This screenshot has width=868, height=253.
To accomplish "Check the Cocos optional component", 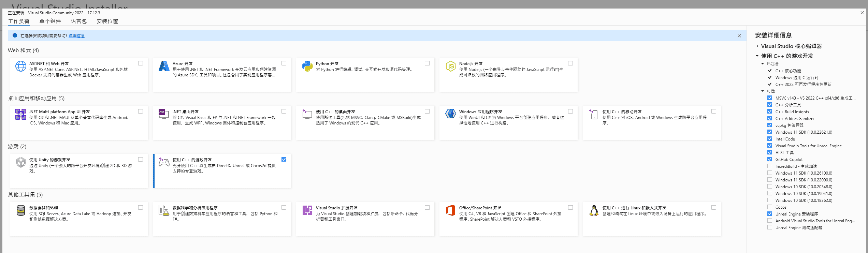I will (770, 207).
